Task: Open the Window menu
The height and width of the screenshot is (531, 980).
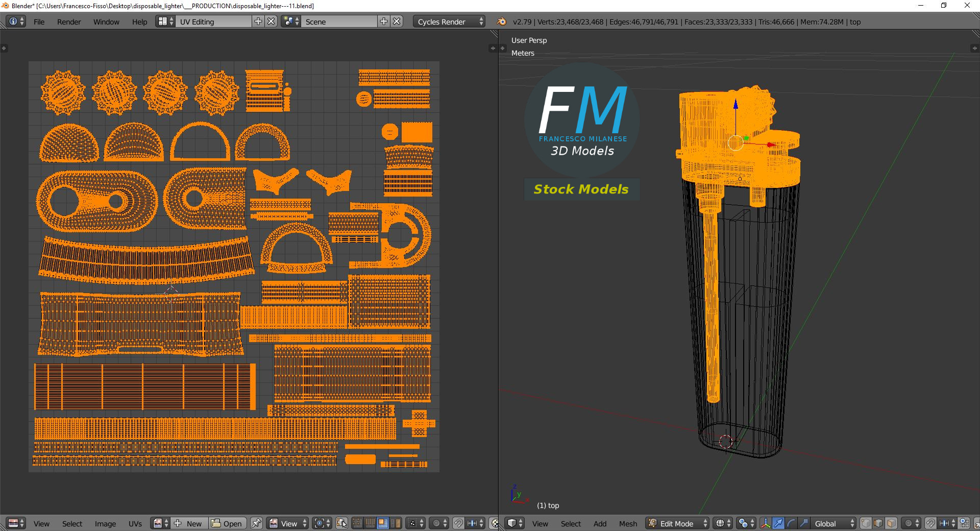Action: (x=106, y=22)
